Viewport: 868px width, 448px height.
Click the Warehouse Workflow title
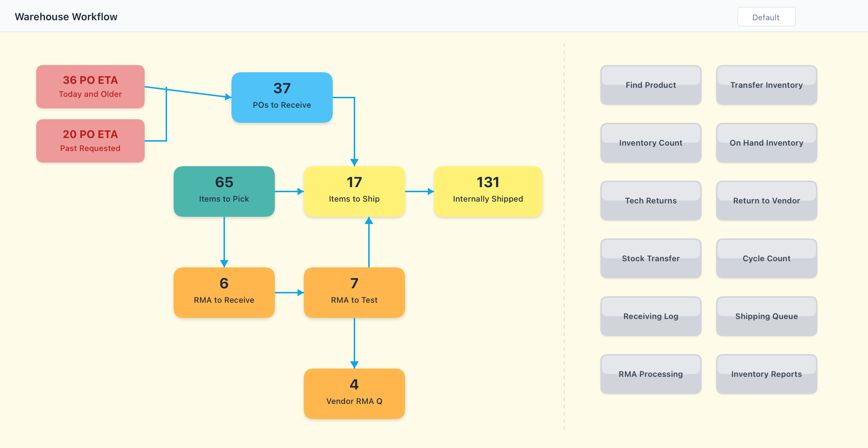pos(66,16)
